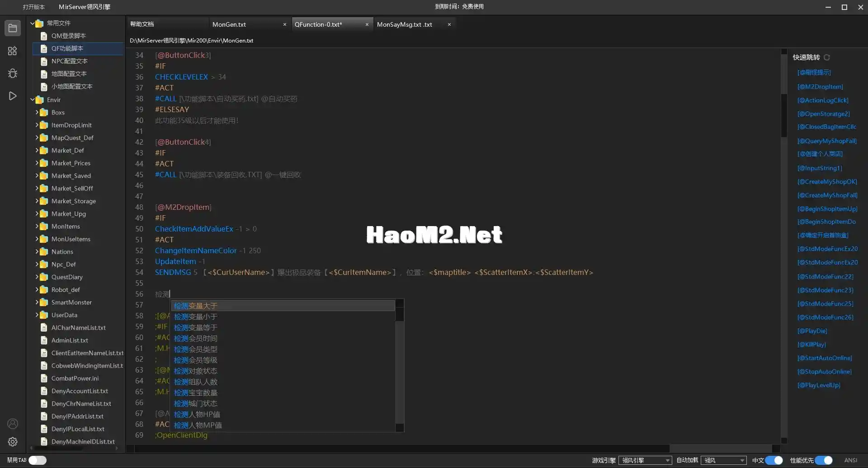Close the MonGen.txt tab
Viewport: 868px width, 468px height.
284,24
